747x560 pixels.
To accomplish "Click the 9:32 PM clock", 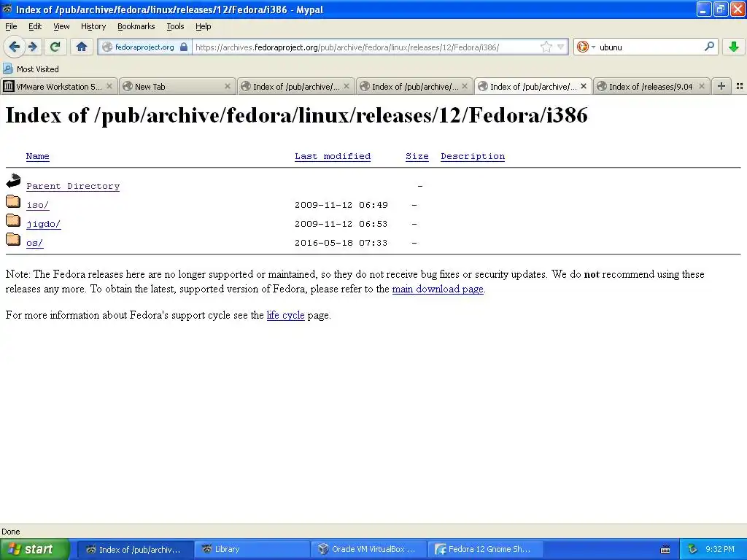I will (x=720, y=549).
